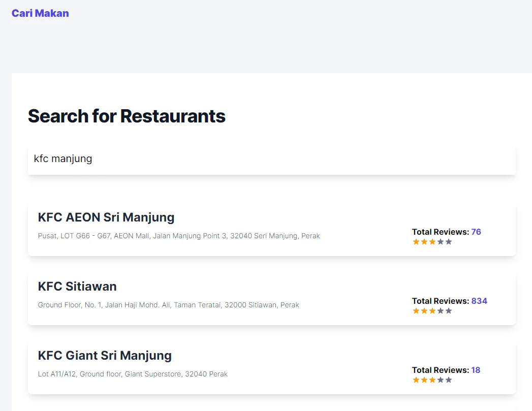Screen dimensions: 532x411
Task: Click the Search for Restaurants heading
Action: click(x=127, y=116)
